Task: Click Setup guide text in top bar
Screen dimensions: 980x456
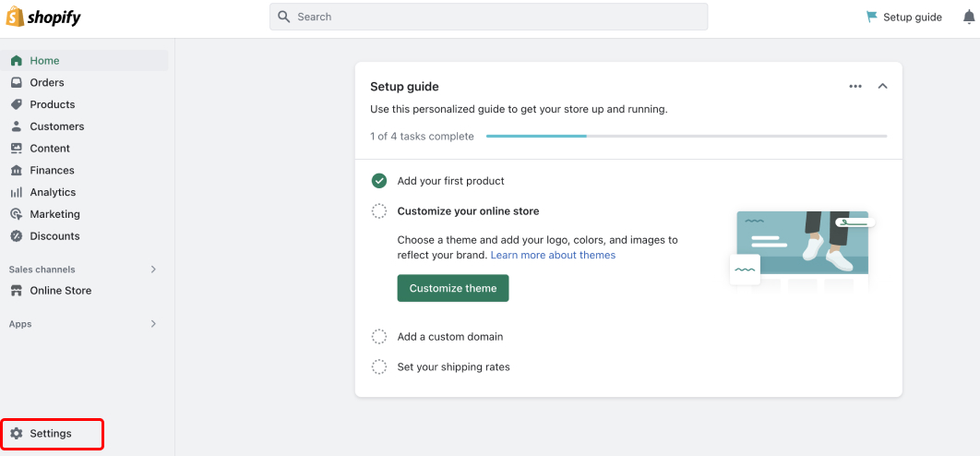Action: [x=913, y=17]
